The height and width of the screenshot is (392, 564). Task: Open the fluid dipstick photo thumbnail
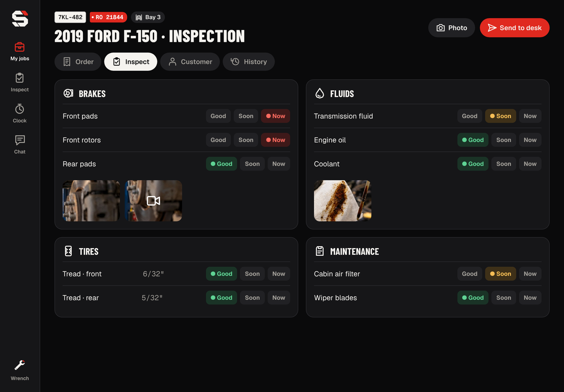[343, 201]
